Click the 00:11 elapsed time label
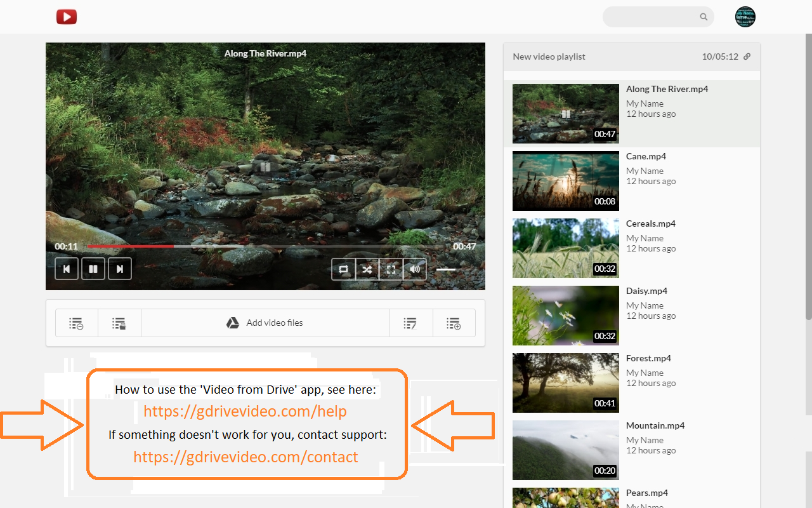 [66, 246]
